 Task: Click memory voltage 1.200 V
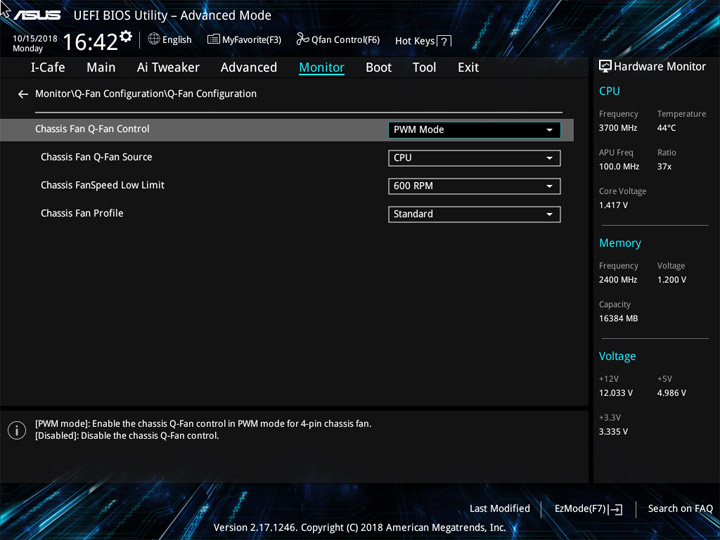point(671,280)
